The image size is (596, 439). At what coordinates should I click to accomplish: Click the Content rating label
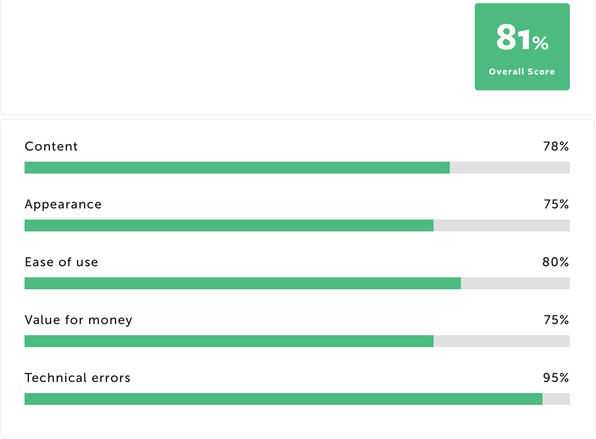click(51, 146)
